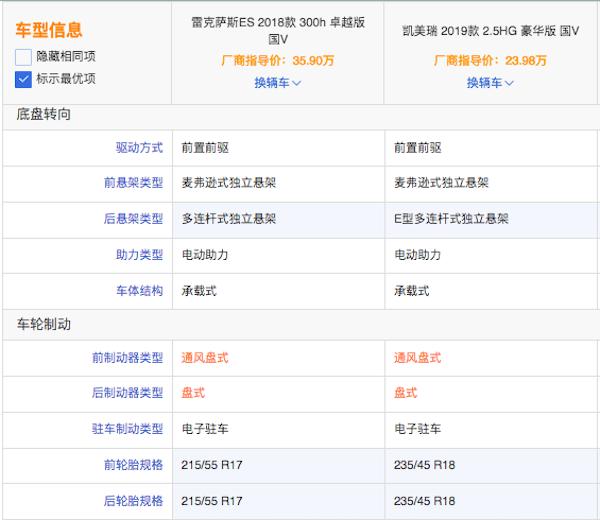Screen dimensions: 600x520
Task: Click the 前制动器类型 row label
Action: [127, 358]
